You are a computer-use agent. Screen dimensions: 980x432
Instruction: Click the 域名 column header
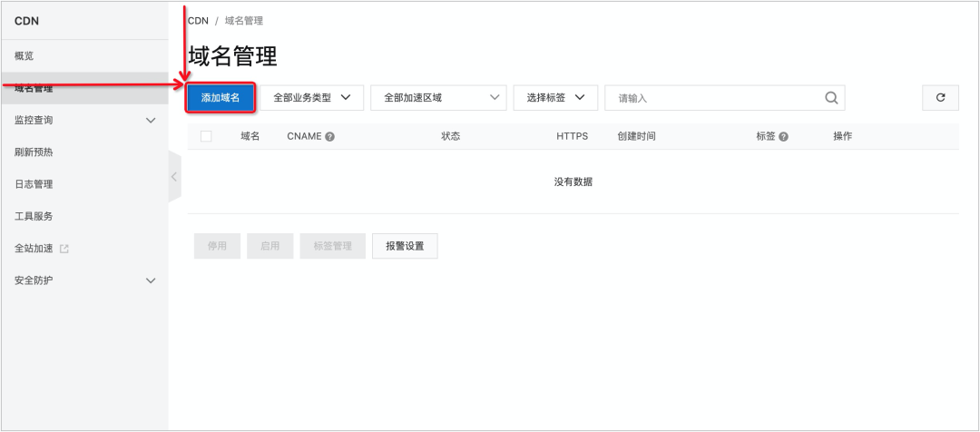(x=250, y=136)
